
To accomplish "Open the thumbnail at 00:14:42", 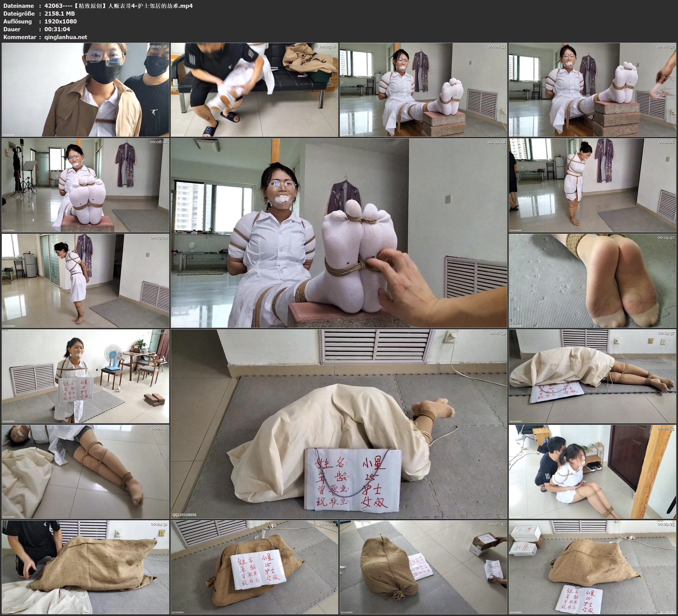I will [592, 281].
